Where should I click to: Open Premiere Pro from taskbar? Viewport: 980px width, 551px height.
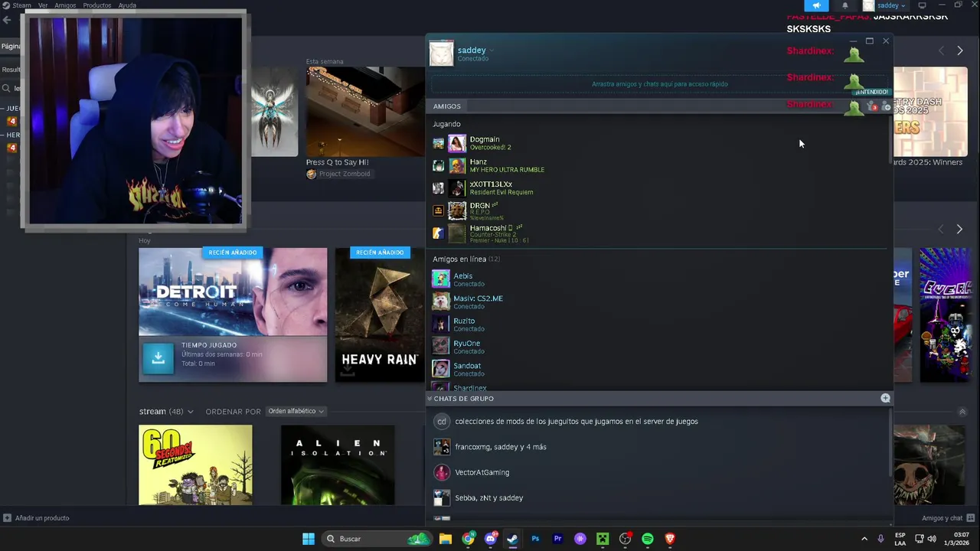pos(557,539)
